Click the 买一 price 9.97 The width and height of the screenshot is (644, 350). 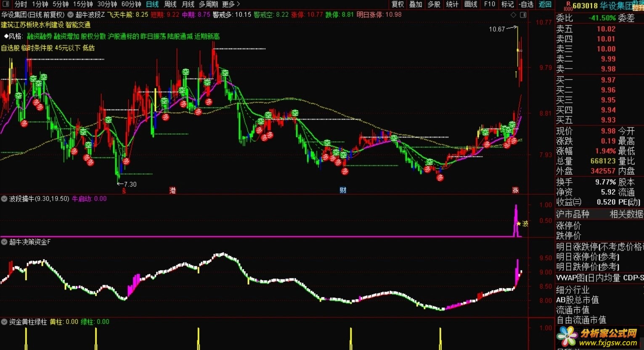click(608, 80)
